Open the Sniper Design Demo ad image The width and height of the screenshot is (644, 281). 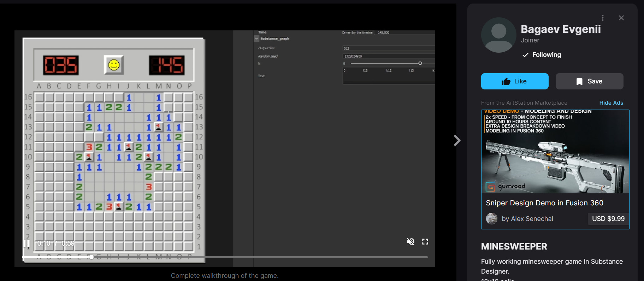point(555,152)
